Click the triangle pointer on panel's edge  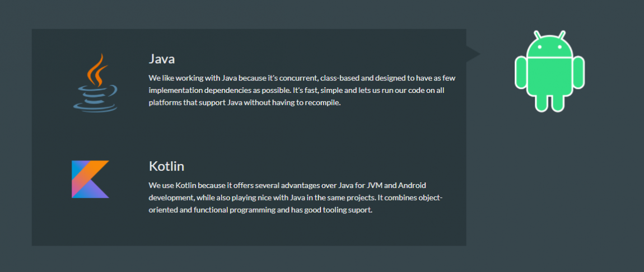coord(473,54)
